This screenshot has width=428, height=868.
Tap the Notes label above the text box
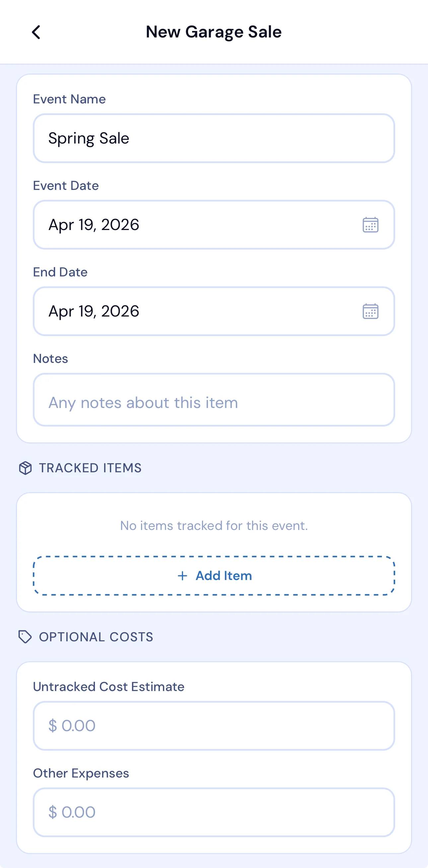click(x=50, y=359)
